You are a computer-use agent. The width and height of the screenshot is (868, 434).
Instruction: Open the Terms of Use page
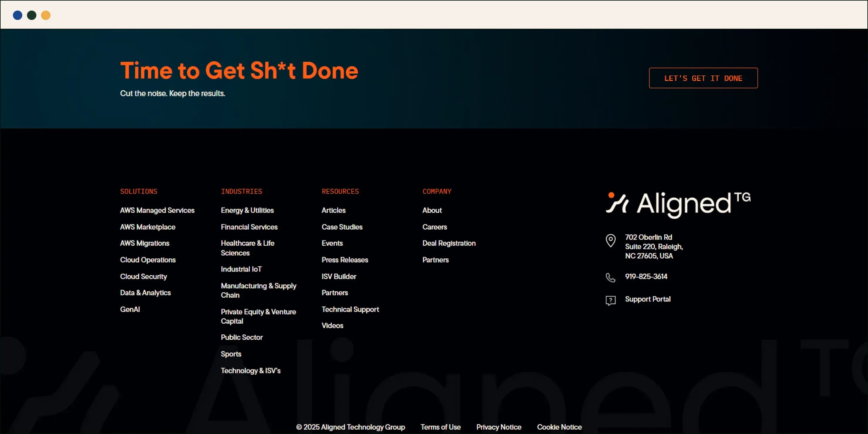tap(441, 427)
